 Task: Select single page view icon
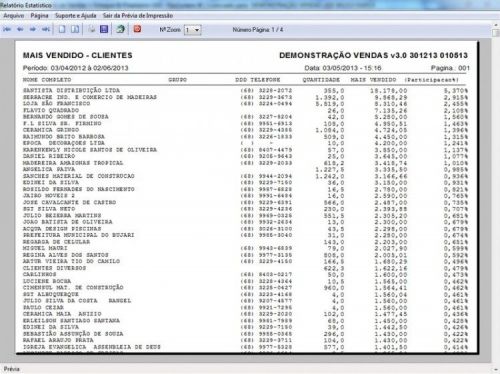pos(62,29)
